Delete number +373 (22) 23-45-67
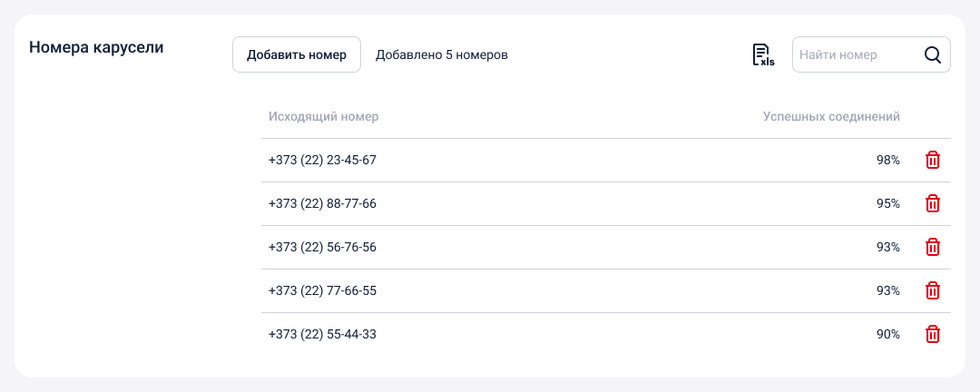Image resolution: width=980 pixels, height=392 pixels. tap(932, 160)
